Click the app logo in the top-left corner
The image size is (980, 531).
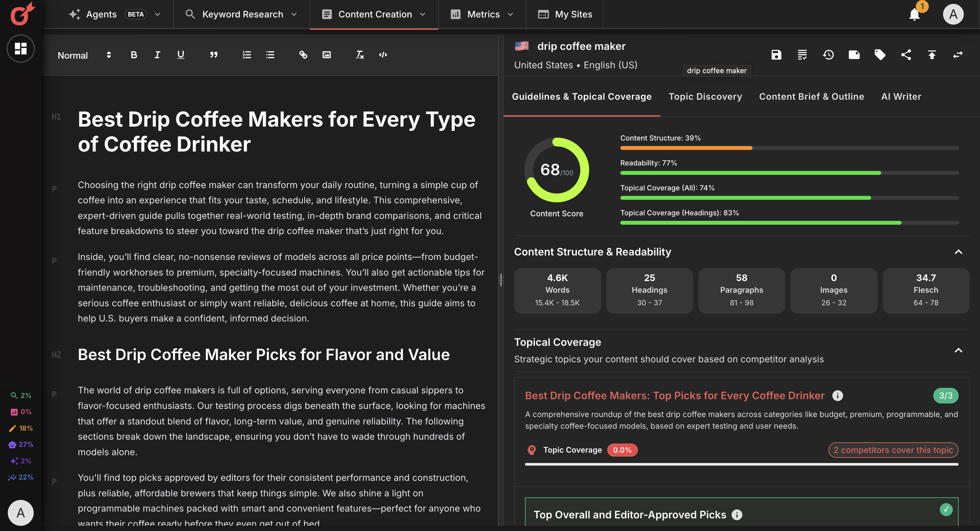(22, 14)
